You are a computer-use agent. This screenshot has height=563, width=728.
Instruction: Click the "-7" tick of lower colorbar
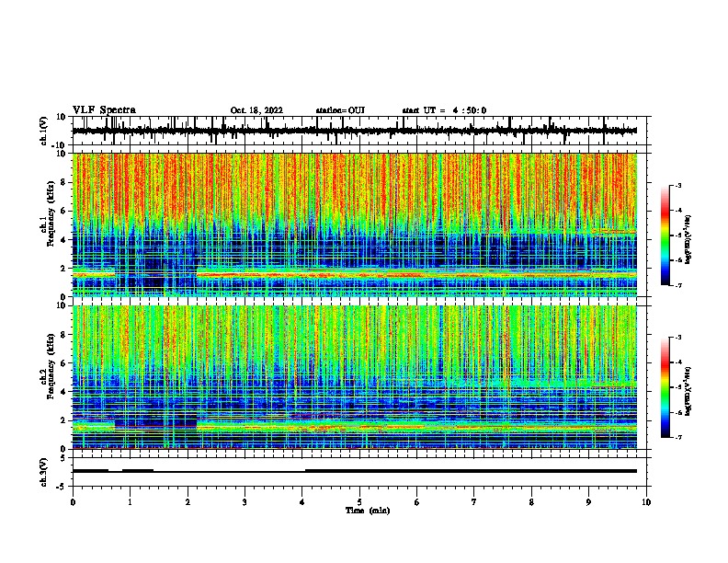[x=678, y=438]
